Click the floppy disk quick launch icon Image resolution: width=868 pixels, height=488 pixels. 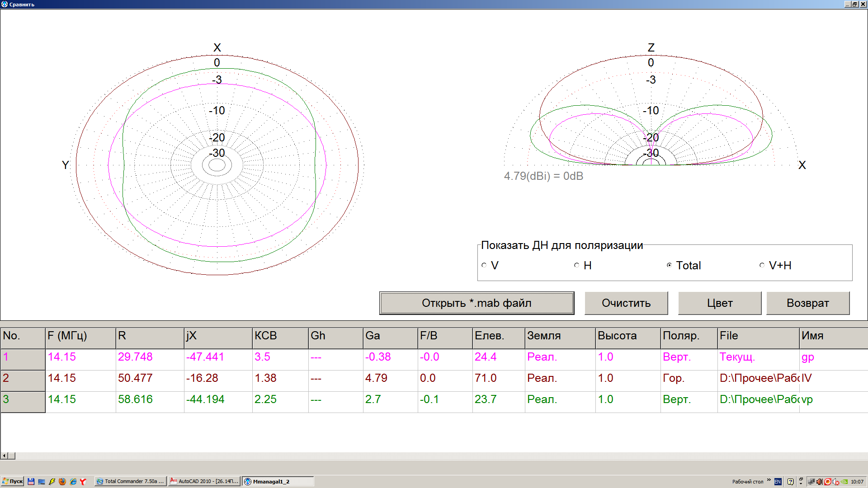(x=31, y=482)
